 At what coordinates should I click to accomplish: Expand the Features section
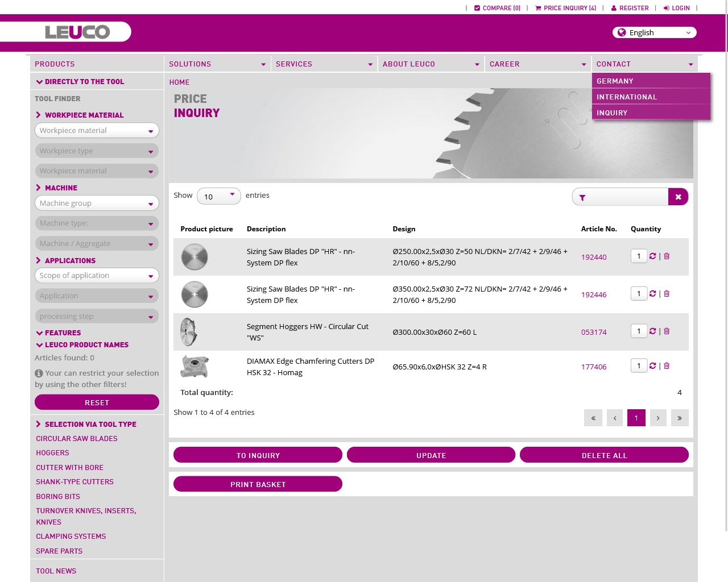[58, 333]
